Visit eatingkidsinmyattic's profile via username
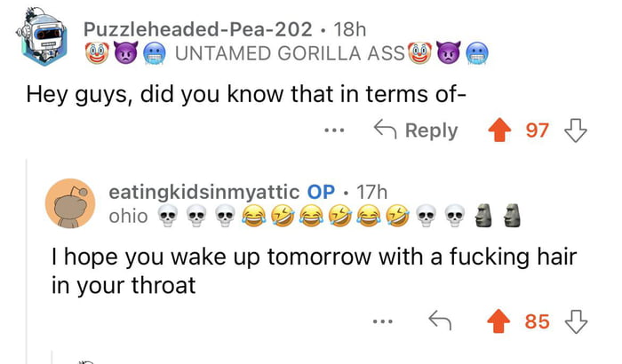The image size is (622, 364). pos(203,192)
